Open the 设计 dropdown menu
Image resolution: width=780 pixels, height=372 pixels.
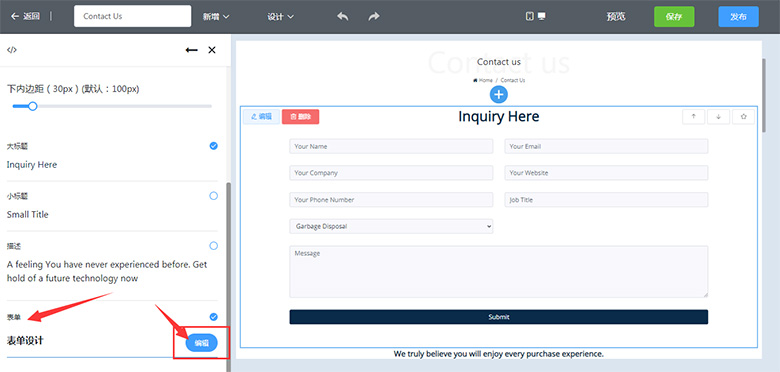coord(281,16)
